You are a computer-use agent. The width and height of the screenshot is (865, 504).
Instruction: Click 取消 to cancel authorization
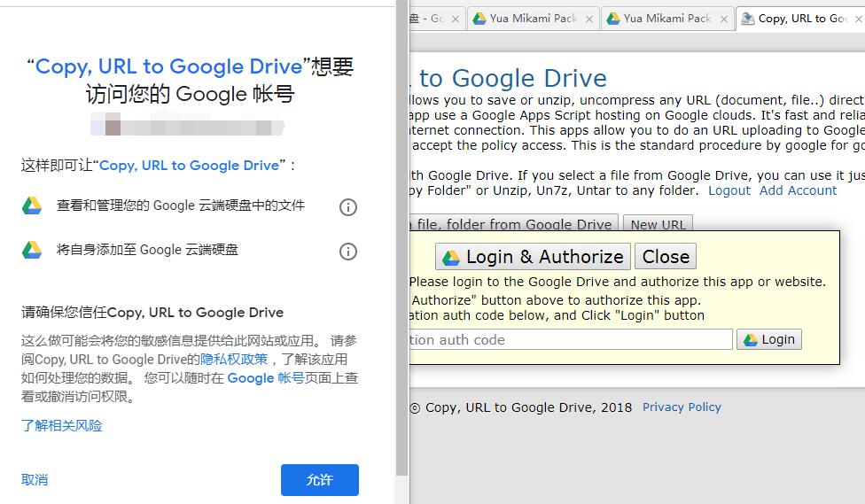(x=35, y=480)
